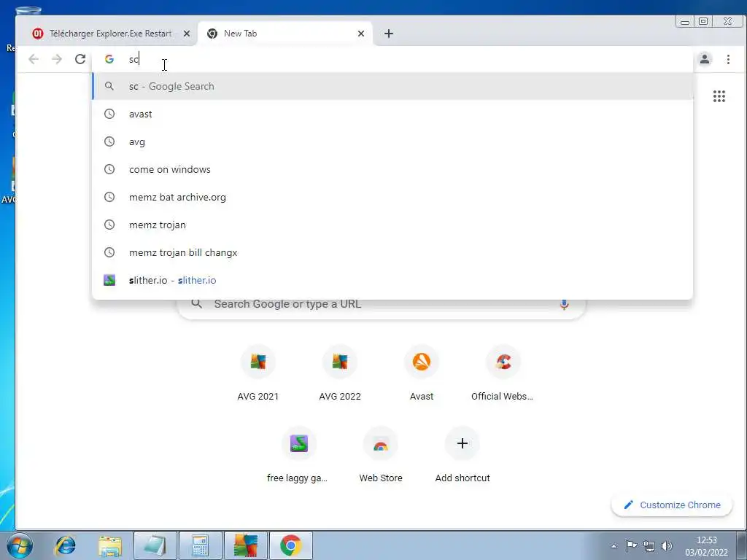
Task: Open the Chrome three-dot menu
Action: tap(728, 59)
